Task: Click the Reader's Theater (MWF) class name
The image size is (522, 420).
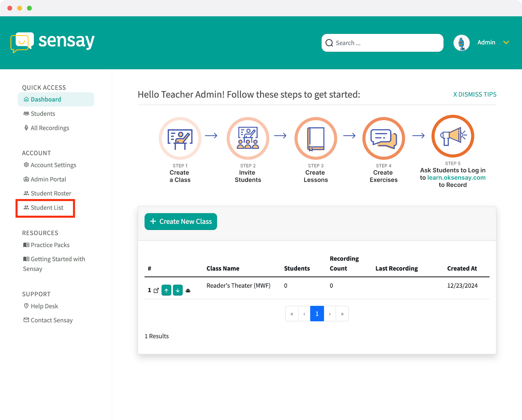Action: click(238, 286)
